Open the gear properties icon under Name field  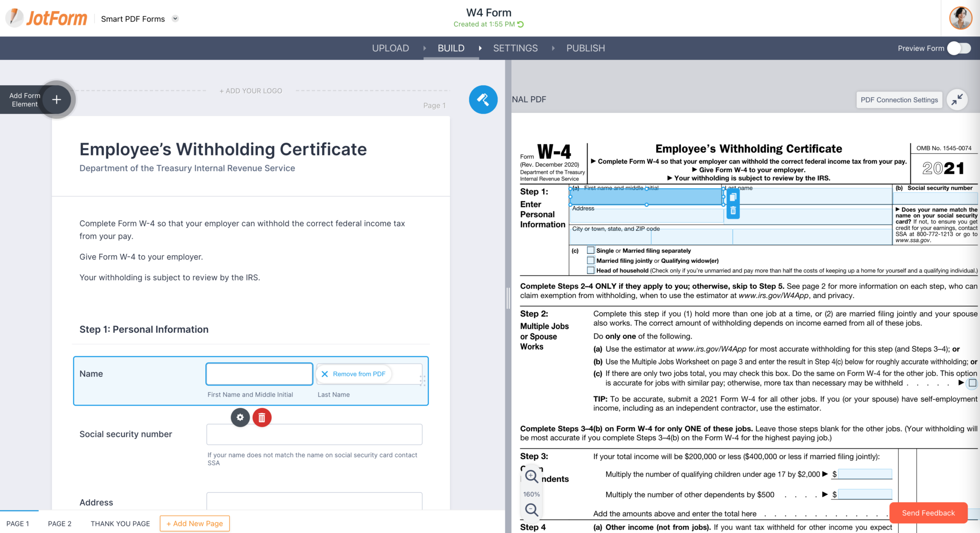[240, 417]
